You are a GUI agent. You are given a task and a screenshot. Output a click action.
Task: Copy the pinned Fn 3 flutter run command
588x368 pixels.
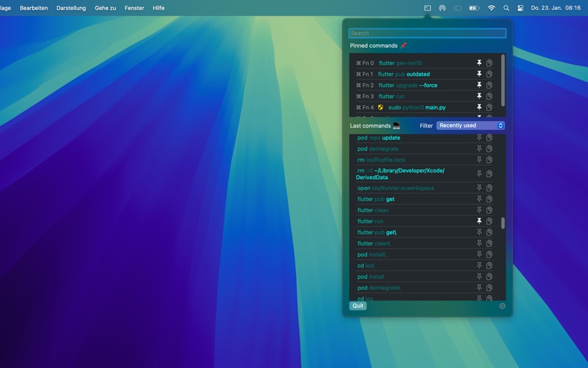click(490, 96)
